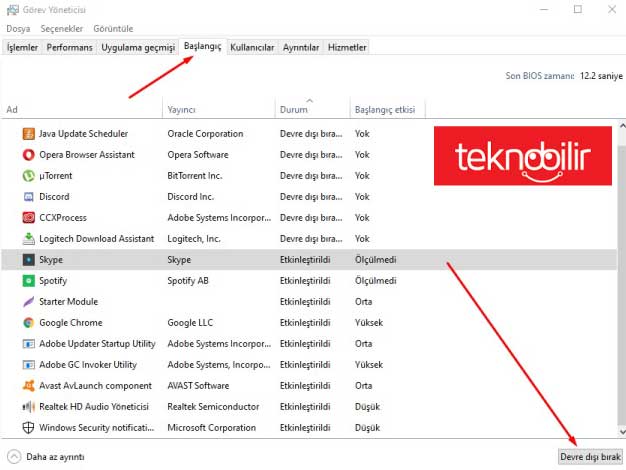Screen dimensions: 626x470
Task: Click Skype row's Ölçülmedi impact value
Action: coord(375,260)
